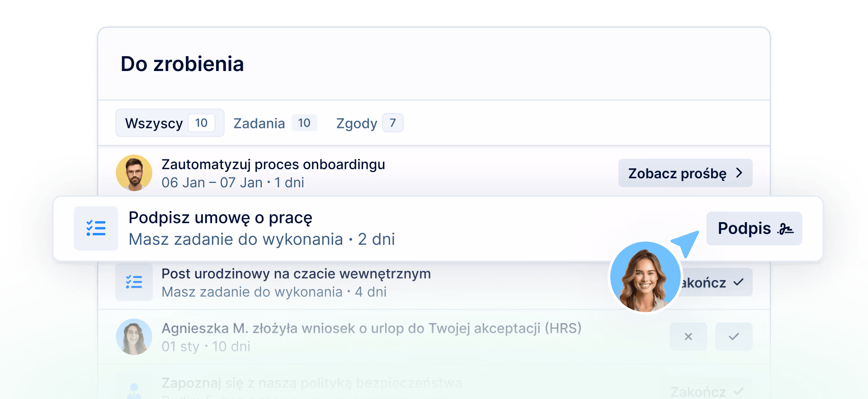
Task: Open Post urodzinowy na czacie wewnętrznym
Action: pyautogui.click(x=296, y=274)
